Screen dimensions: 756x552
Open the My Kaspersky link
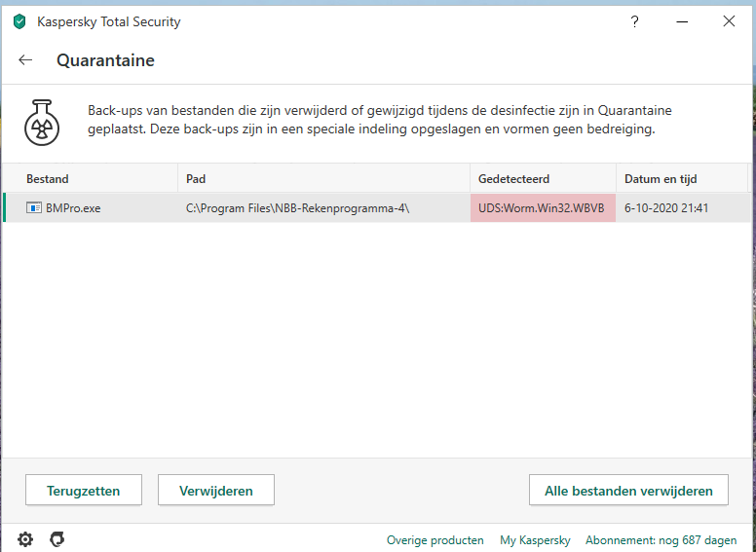(535, 540)
